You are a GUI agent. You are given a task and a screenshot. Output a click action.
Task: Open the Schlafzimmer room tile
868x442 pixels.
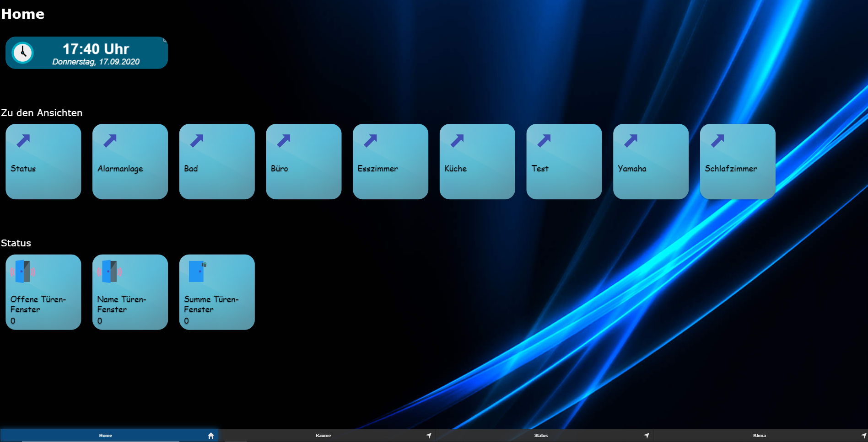[x=738, y=161]
